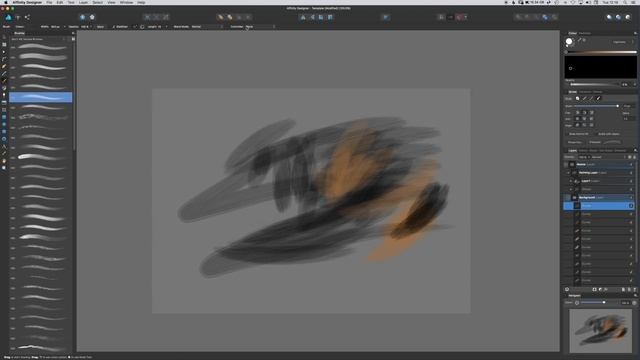The image size is (640, 360).
Task: Toggle the red Snapping magnet icon
Action: tap(460, 17)
